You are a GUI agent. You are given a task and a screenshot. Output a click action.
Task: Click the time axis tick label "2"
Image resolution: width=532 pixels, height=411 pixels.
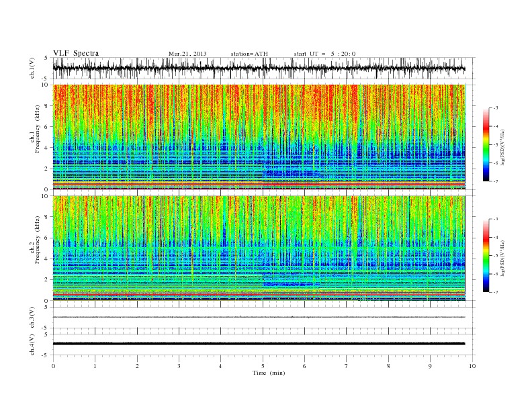137,366
